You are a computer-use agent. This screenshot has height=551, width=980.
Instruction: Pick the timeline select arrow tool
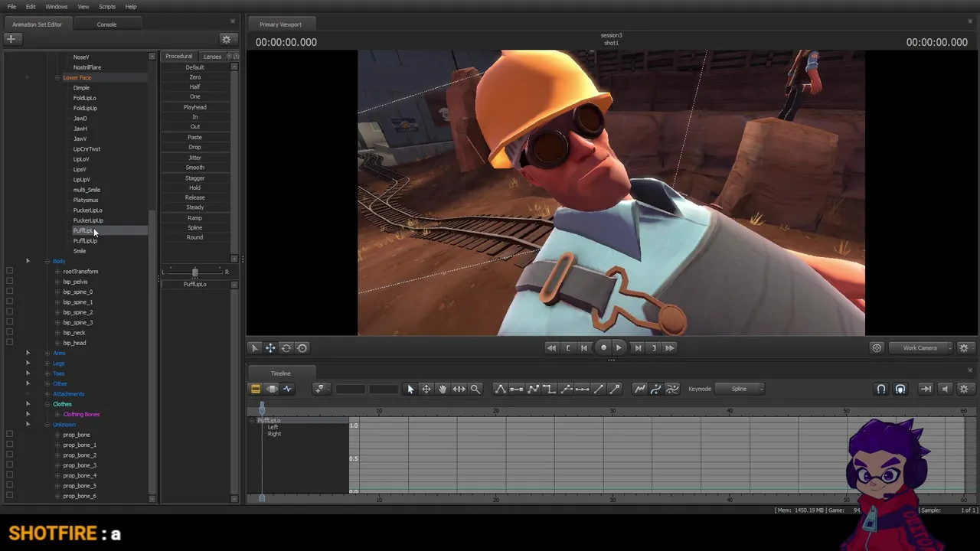(x=410, y=389)
